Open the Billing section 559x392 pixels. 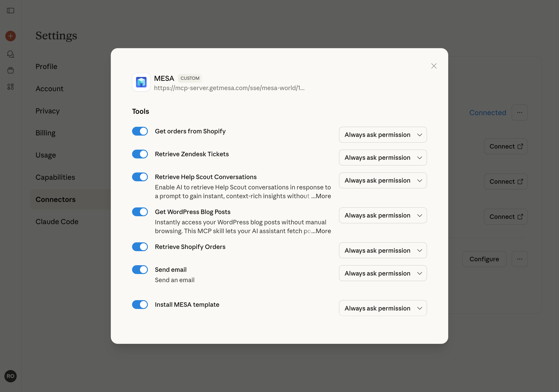[45, 133]
